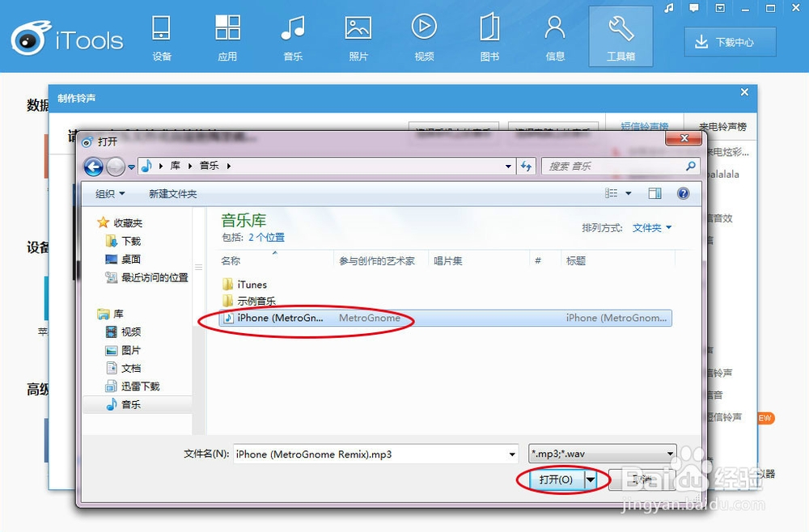Screen dimensions: 809x532
Task: Close the 打开 file dialog
Action: tap(684, 138)
